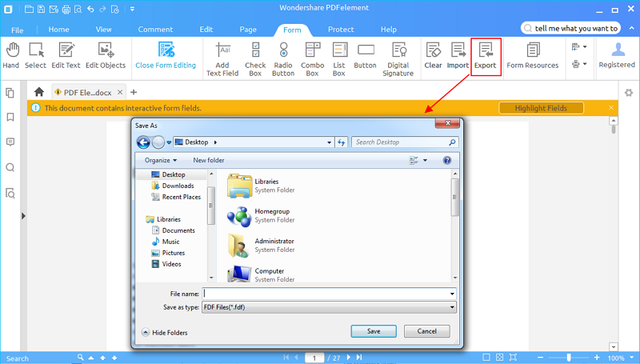
Task: Go to the next page
Action: (349, 357)
